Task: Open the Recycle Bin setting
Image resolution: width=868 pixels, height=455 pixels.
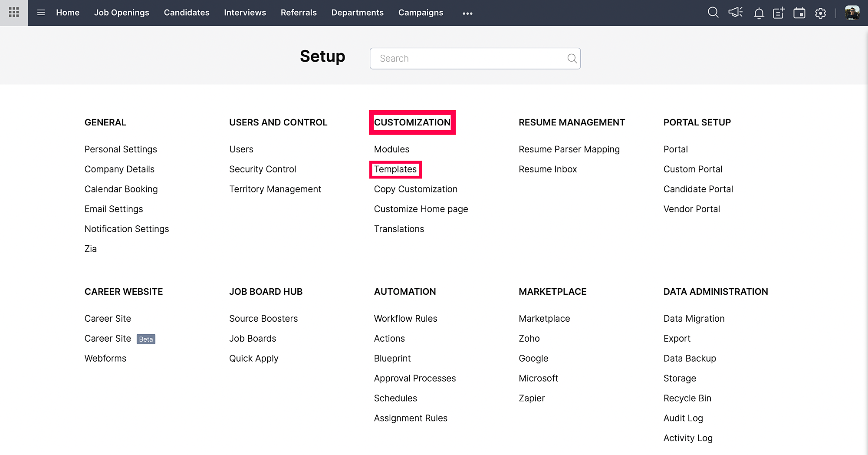Action: (x=687, y=399)
